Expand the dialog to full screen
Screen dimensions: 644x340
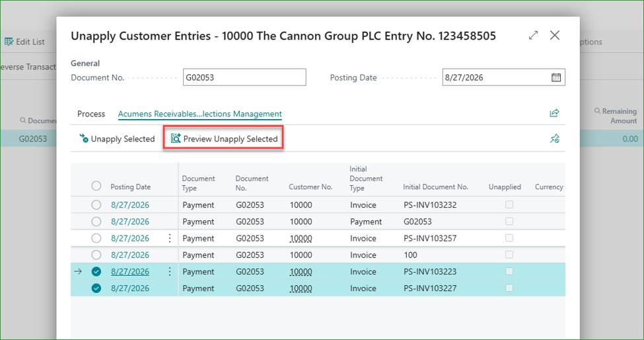(x=533, y=35)
